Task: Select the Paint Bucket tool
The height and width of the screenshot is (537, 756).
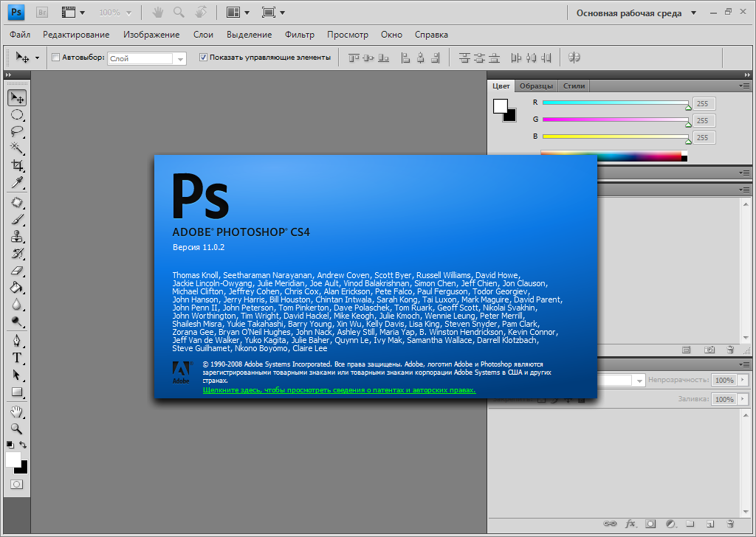Action: (x=17, y=288)
